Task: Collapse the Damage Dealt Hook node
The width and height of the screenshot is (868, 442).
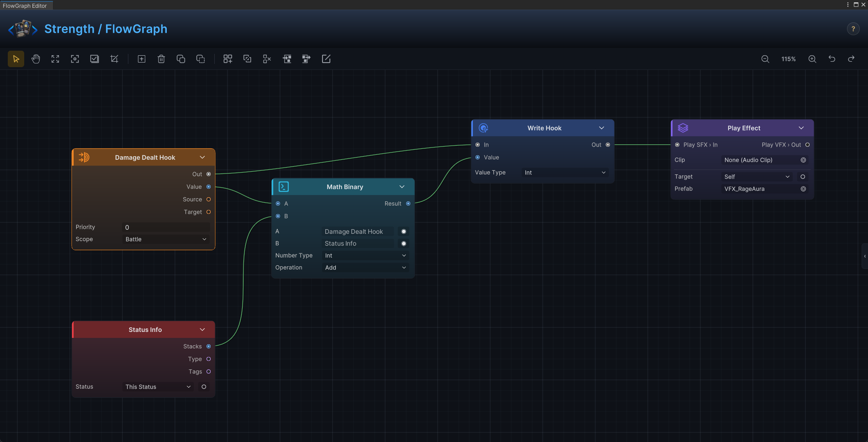Action: [x=202, y=157]
